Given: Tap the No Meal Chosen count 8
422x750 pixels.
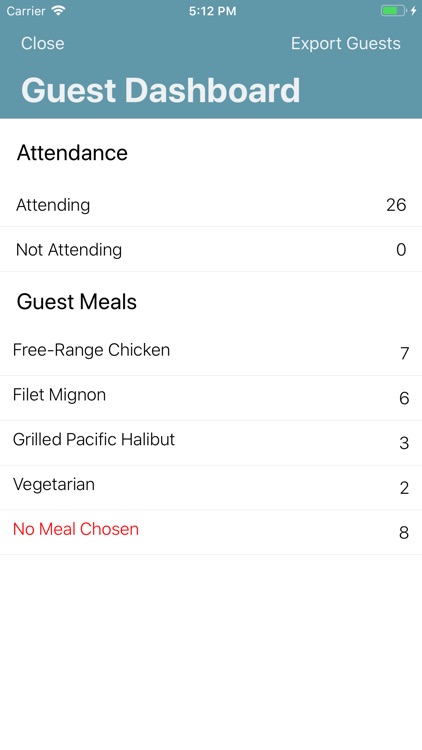Looking at the screenshot, I should [x=404, y=532].
